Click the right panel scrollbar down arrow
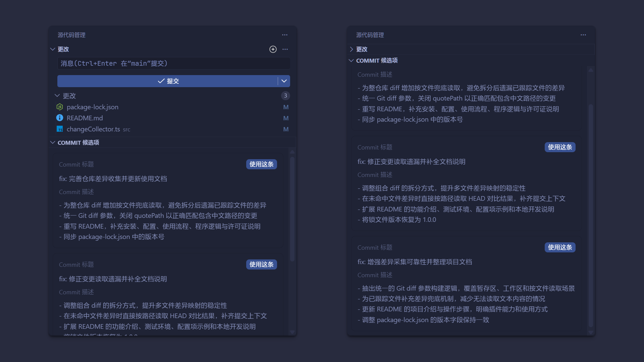Viewport: 644px width, 362px height. tap(591, 332)
